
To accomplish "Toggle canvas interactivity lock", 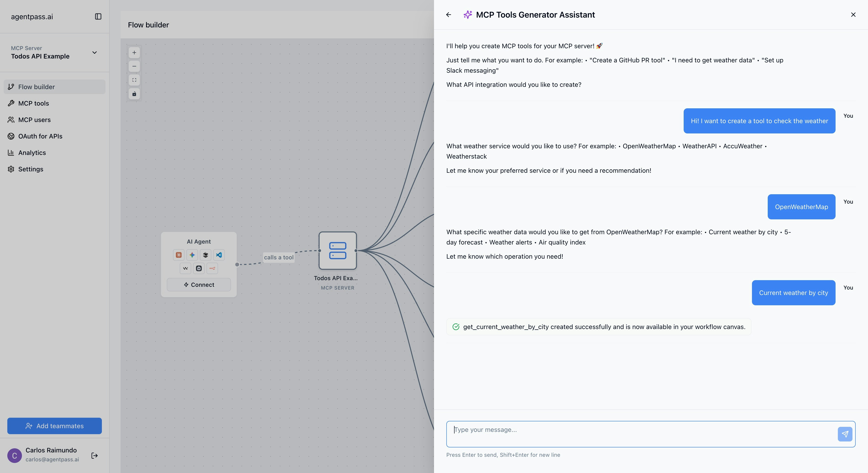I will tap(134, 94).
